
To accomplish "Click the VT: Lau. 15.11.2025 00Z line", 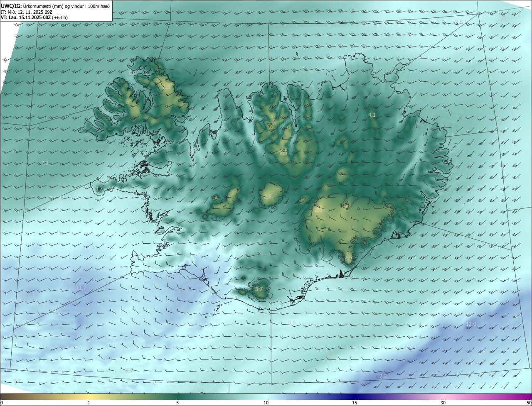I will [x=34, y=17].
